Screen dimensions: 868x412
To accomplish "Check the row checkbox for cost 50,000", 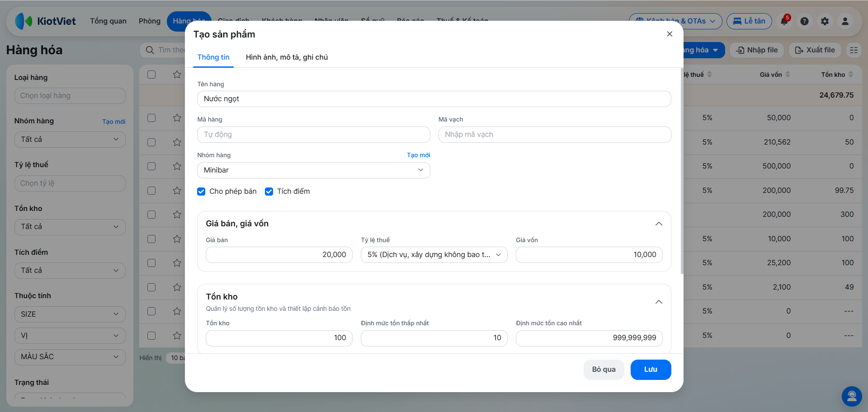I will [x=151, y=118].
